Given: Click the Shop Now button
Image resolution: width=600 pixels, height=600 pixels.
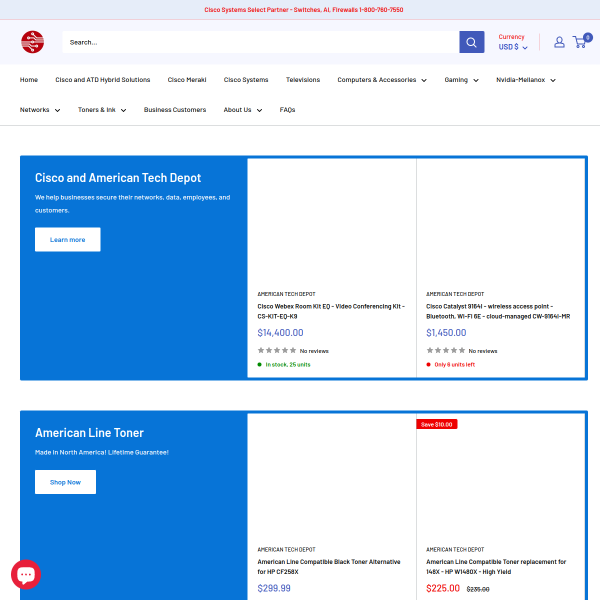Looking at the screenshot, I should click(65, 482).
